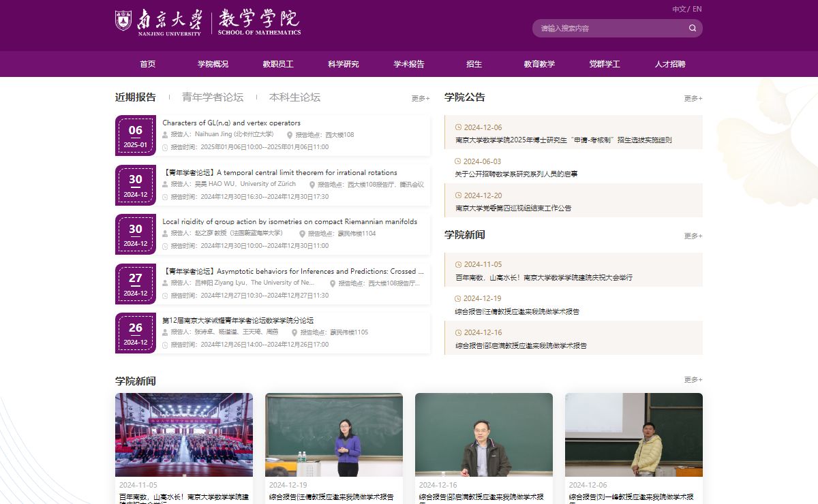Viewport: 818px width, 504px height.
Task: Open the 教育教学 menu
Action: 539,64
